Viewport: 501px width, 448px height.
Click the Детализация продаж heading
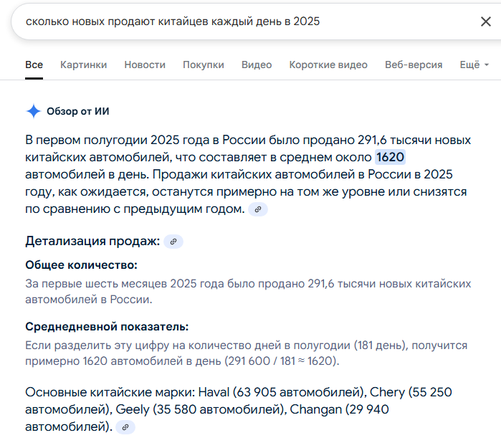point(92,241)
